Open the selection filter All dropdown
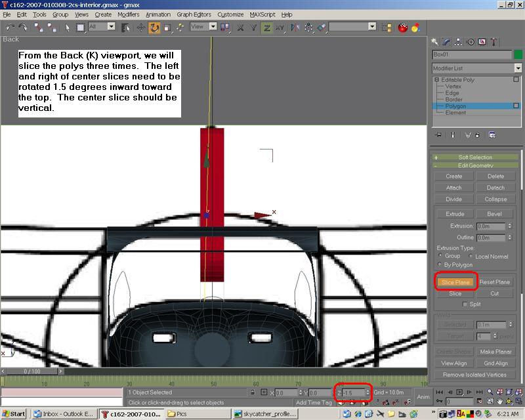The width and height of the screenshot is (525, 420). pyautogui.click(x=112, y=26)
